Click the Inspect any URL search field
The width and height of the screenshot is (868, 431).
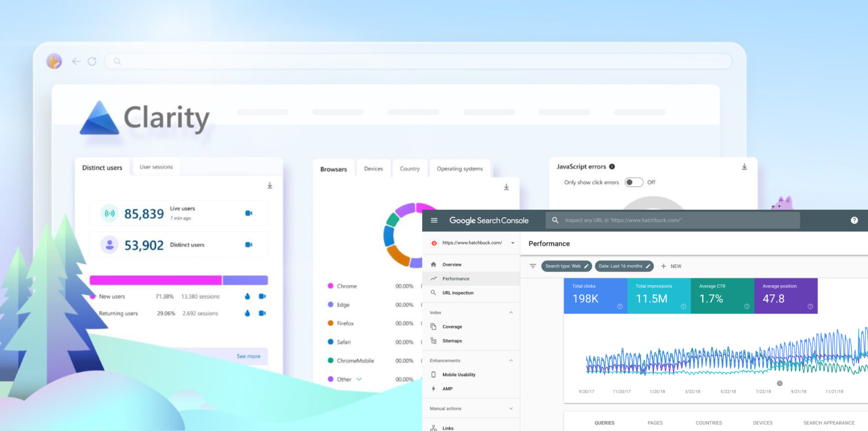(672, 220)
